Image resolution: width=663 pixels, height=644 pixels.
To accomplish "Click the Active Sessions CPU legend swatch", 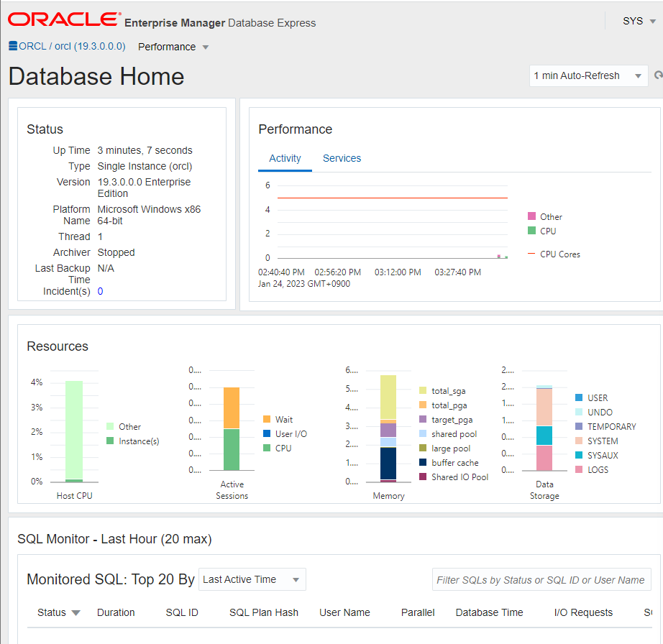I will coord(267,448).
